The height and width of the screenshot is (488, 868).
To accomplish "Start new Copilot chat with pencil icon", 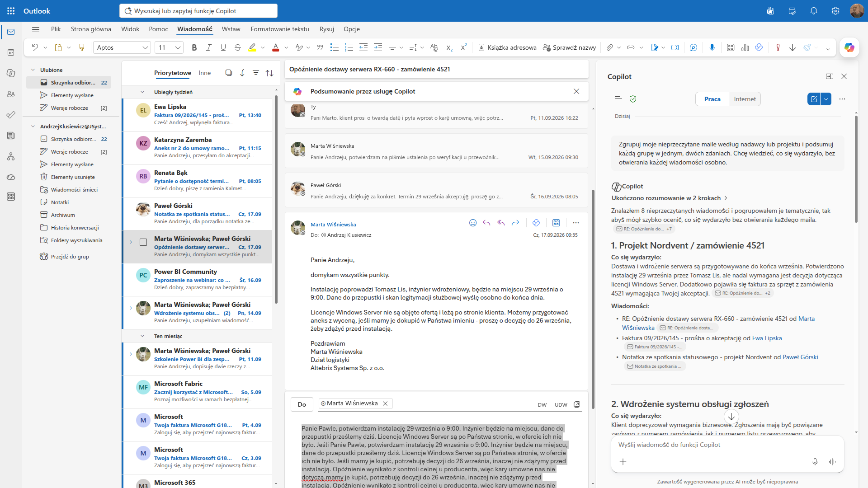I will point(814,99).
